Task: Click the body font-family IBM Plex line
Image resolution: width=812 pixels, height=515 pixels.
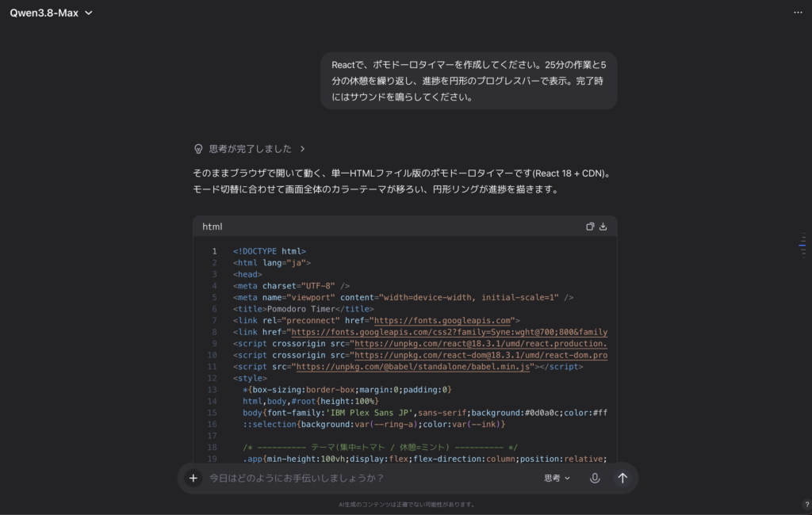Action: point(425,413)
